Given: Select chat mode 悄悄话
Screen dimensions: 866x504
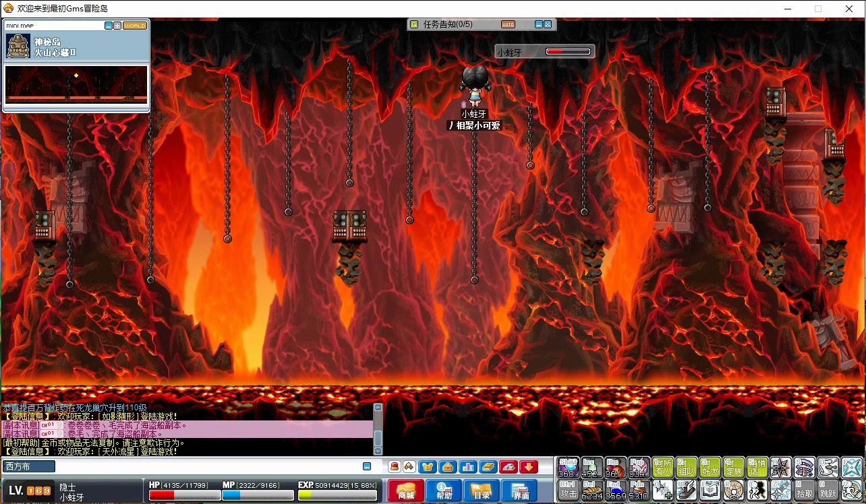Looking at the screenshot, I should tap(757, 467).
